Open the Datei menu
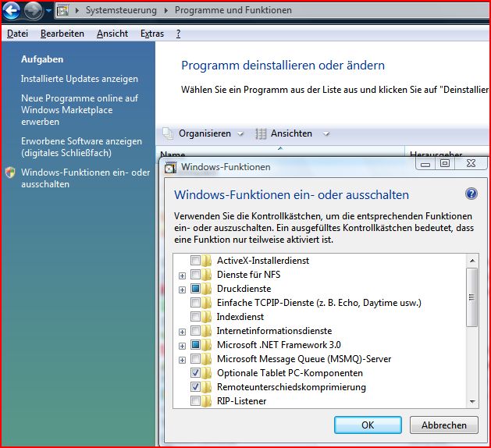 pos(17,34)
